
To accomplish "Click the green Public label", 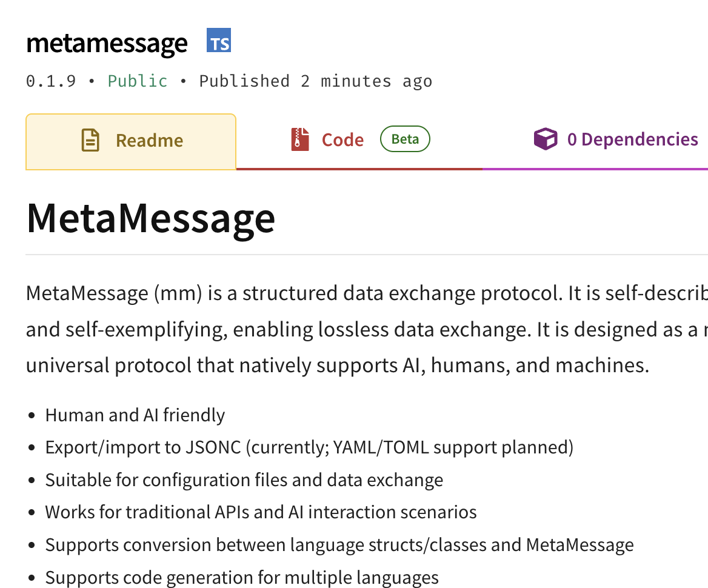I will point(137,81).
